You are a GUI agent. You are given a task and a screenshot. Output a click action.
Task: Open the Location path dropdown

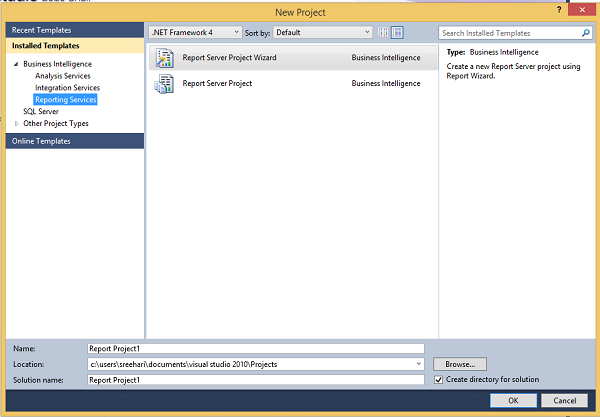click(418, 364)
